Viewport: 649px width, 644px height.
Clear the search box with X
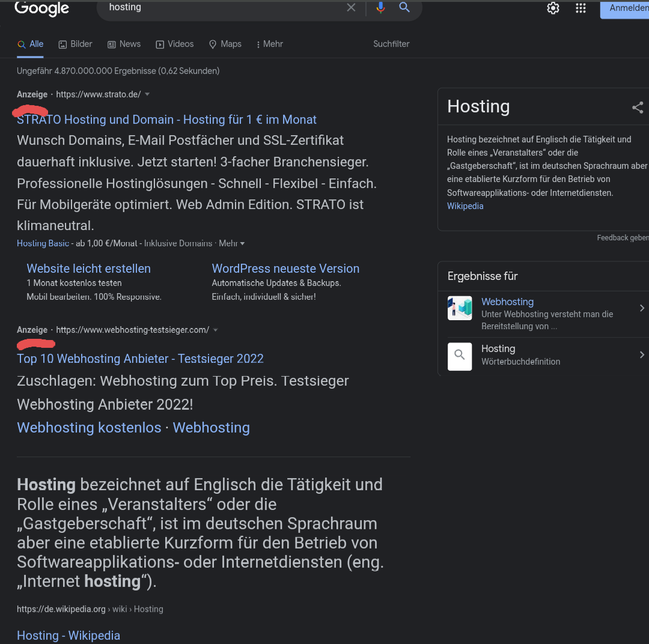(351, 7)
